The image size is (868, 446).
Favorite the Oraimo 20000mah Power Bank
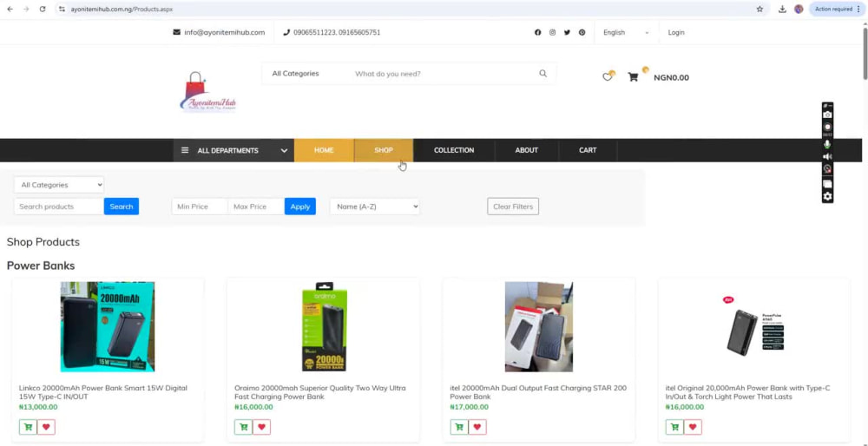click(262, 427)
